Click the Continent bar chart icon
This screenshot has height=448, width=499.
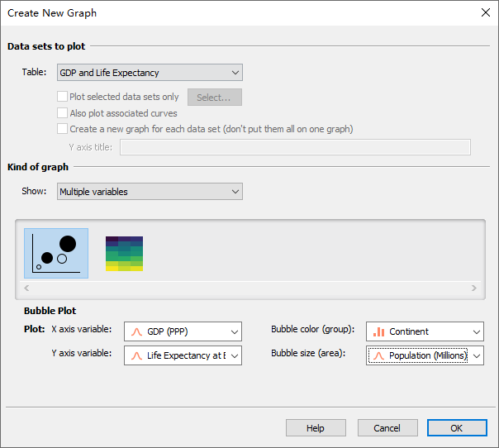coord(379,331)
